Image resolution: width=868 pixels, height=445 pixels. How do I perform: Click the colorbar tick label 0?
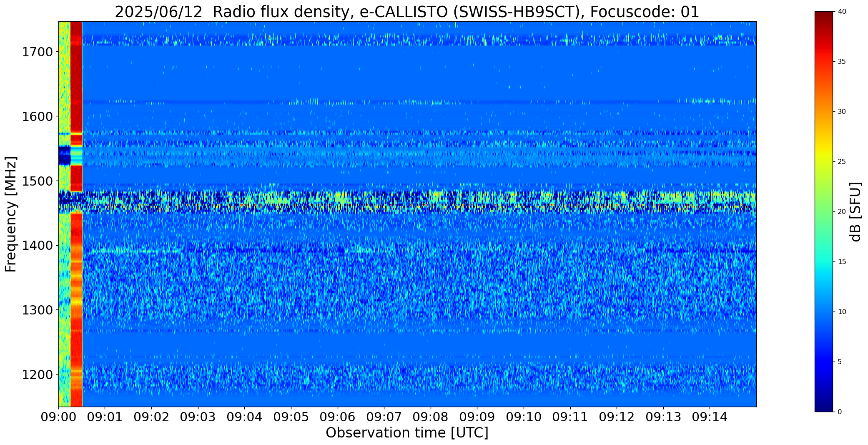840,412
